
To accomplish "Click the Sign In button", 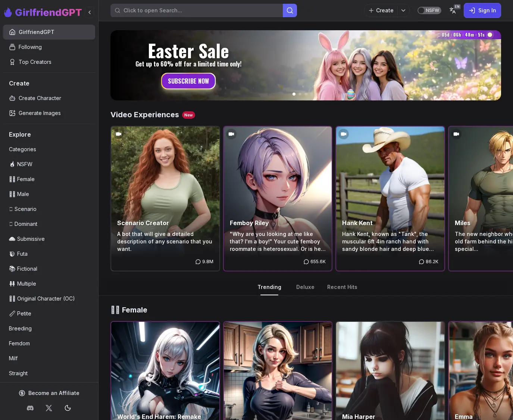I will [x=482, y=10].
